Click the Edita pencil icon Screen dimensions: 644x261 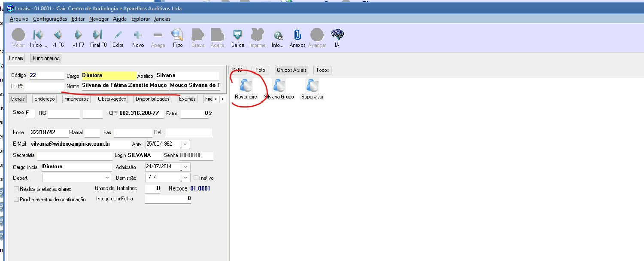tap(118, 35)
